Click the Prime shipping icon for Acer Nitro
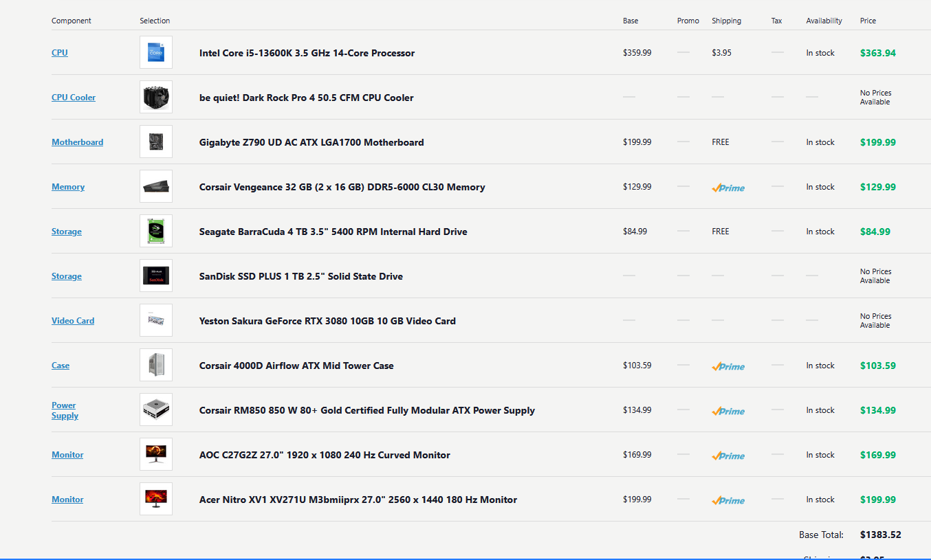 pos(728,500)
